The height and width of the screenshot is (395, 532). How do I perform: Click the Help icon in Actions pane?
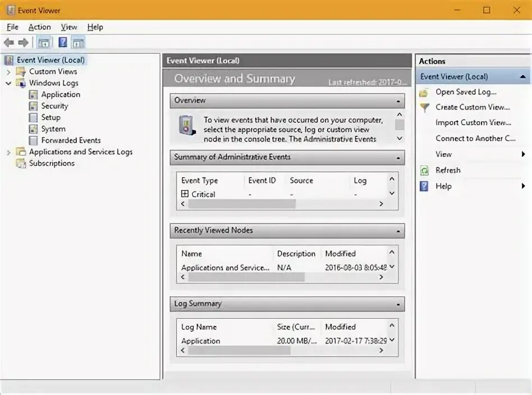[424, 186]
